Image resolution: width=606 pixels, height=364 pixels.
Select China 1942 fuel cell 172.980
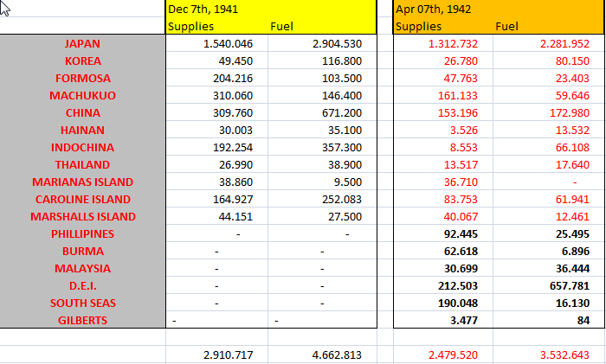click(548, 112)
